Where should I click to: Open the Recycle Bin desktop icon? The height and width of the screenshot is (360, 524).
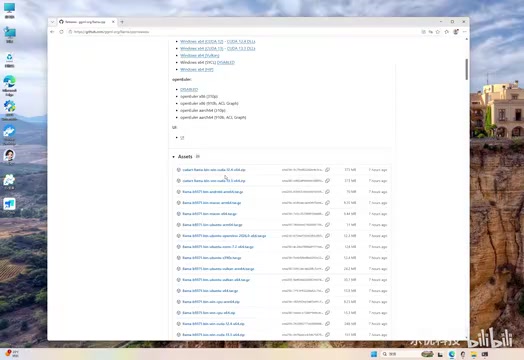(9, 61)
